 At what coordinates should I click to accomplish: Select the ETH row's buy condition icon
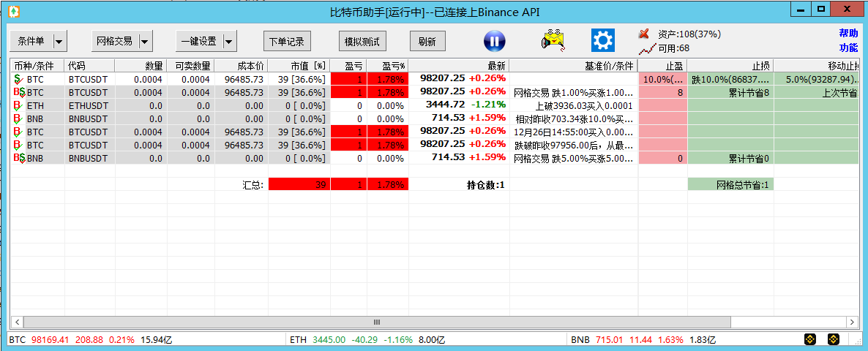click(18, 106)
